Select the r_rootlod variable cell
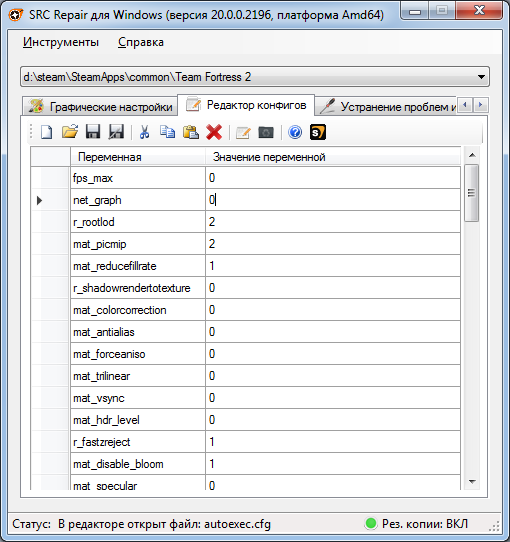This screenshot has height=542, width=510. tap(138, 222)
